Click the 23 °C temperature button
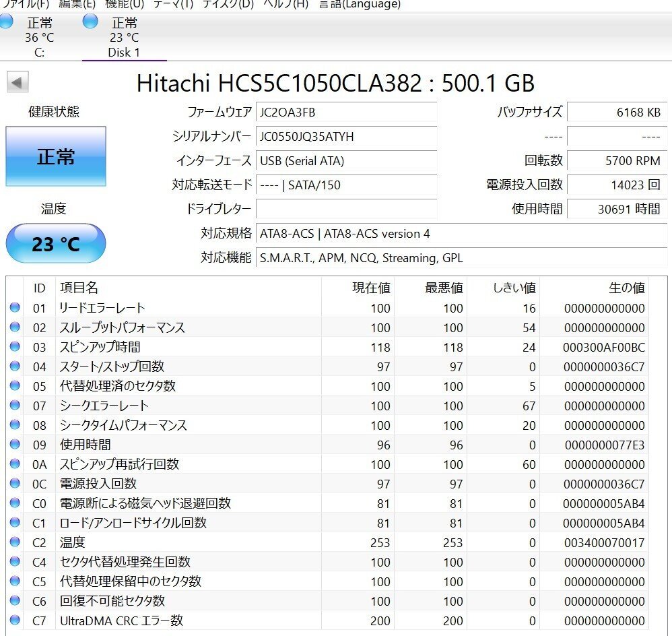This screenshot has height=636, width=672. click(56, 243)
